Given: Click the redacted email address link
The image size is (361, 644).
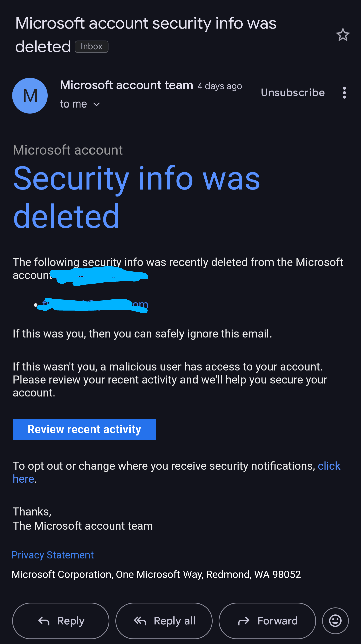Looking at the screenshot, I should click(95, 305).
